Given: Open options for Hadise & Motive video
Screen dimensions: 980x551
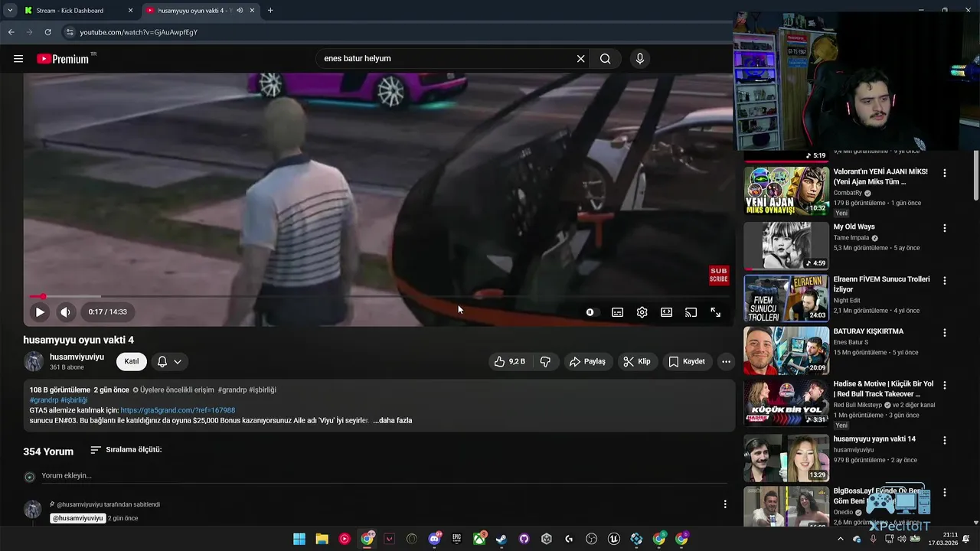Looking at the screenshot, I should (x=945, y=386).
